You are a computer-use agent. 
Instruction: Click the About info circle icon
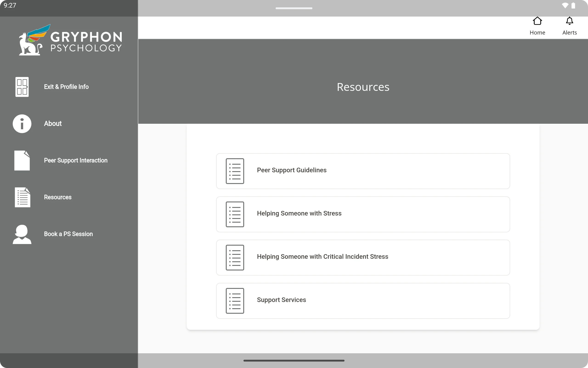point(22,124)
